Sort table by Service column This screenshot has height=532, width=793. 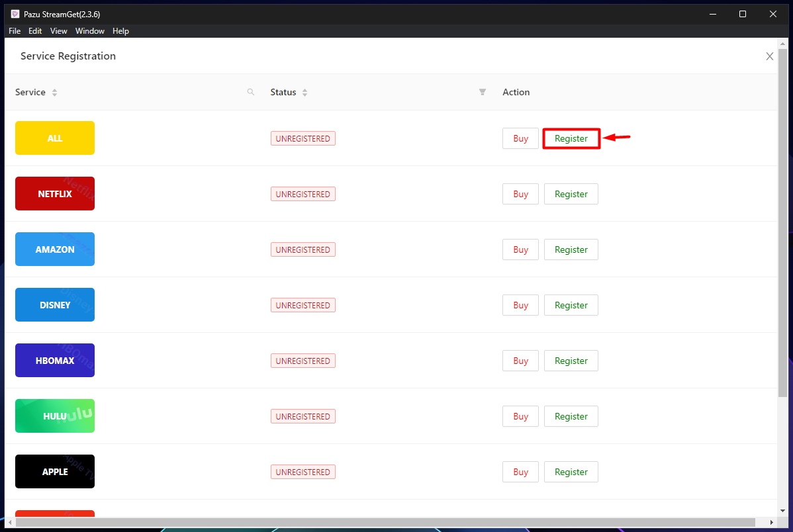(x=55, y=93)
